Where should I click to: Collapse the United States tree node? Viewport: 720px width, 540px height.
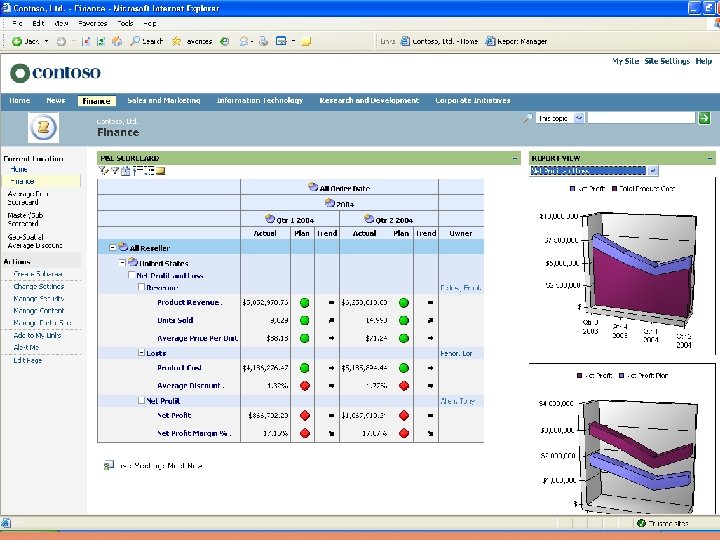pos(122,263)
